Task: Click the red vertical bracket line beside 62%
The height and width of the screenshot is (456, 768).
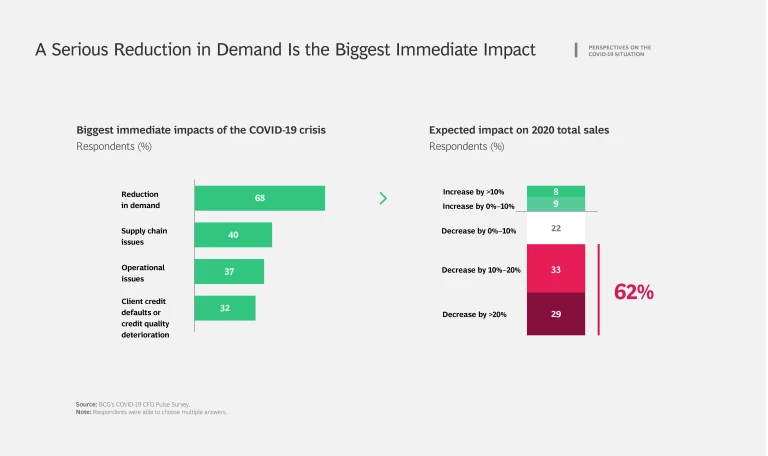Action: click(x=599, y=290)
